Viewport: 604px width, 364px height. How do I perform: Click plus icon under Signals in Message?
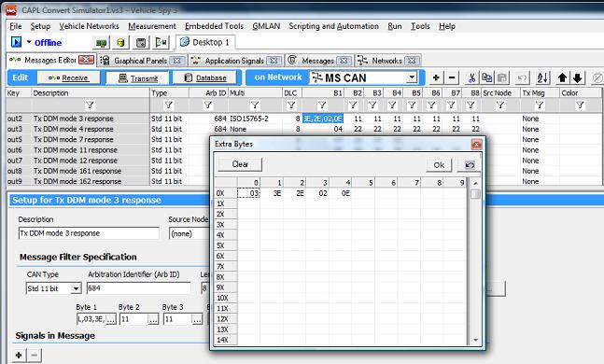coord(19,355)
